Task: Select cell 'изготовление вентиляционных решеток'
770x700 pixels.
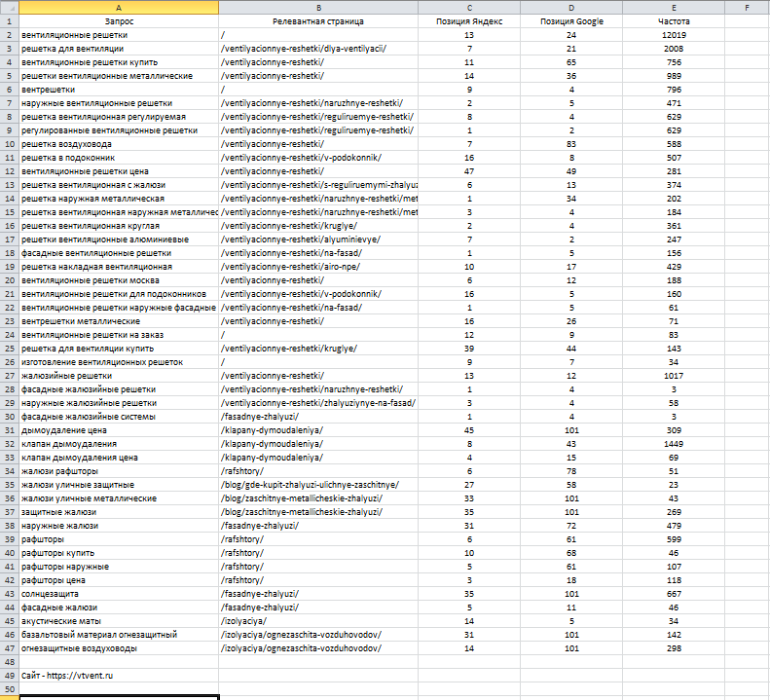Action: pos(119,362)
